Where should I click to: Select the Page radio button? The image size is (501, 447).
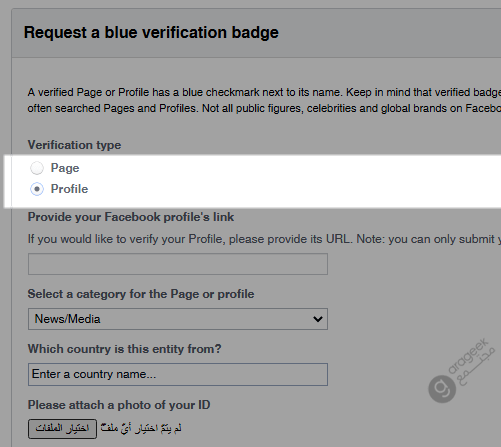(37, 168)
